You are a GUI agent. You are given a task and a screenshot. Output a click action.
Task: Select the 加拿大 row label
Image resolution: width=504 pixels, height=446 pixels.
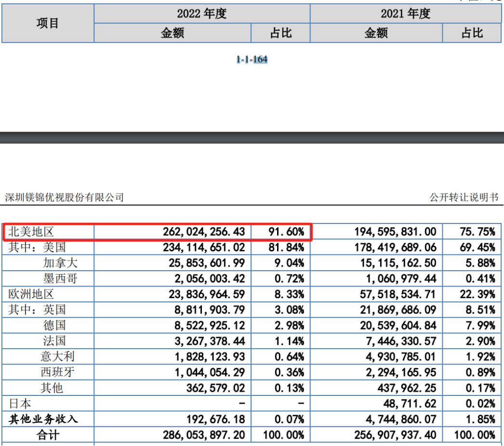pyautogui.click(x=60, y=263)
